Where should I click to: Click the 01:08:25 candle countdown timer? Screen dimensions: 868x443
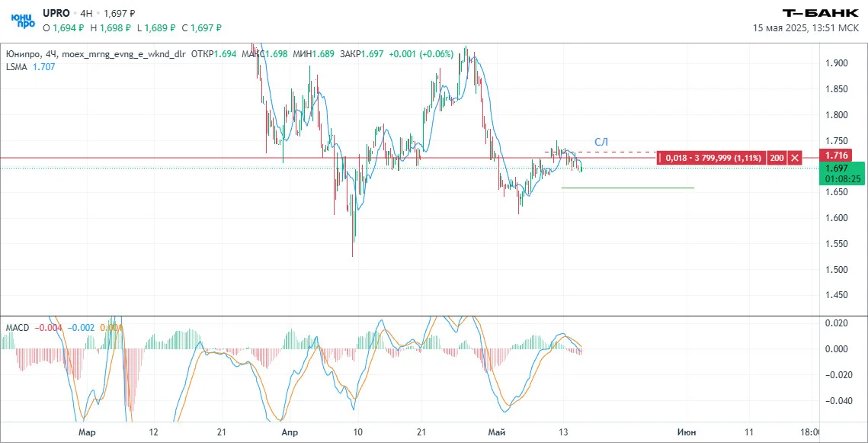[x=841, y=179]
